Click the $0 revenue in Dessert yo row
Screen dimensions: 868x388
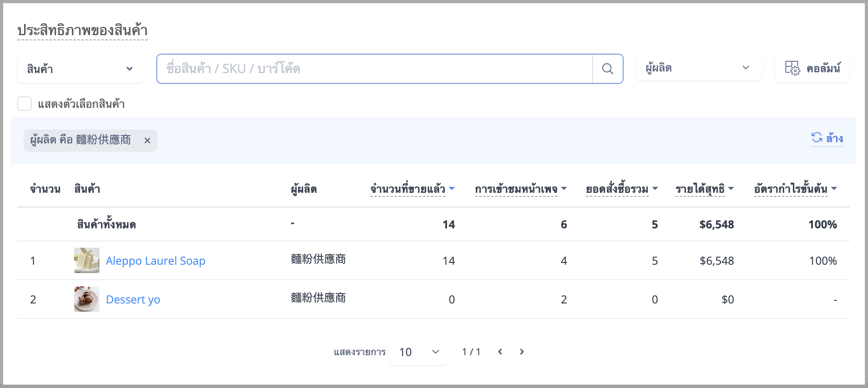coord(728,299)
